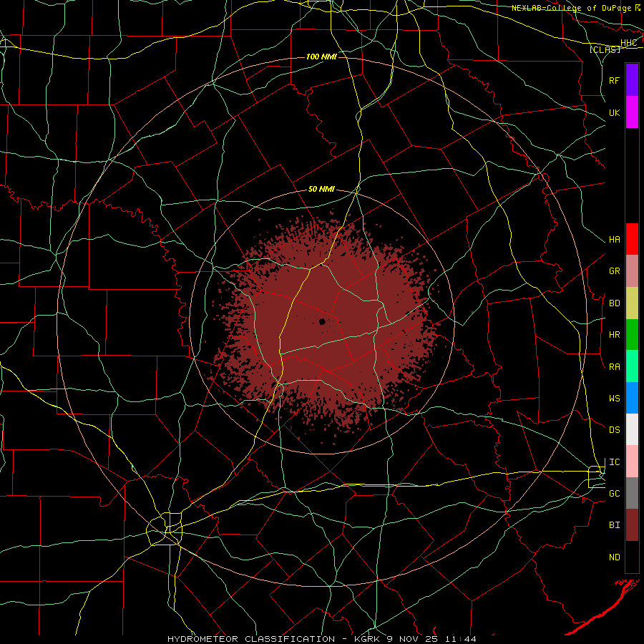Click the HA legend label

click(x=615, y=240)
